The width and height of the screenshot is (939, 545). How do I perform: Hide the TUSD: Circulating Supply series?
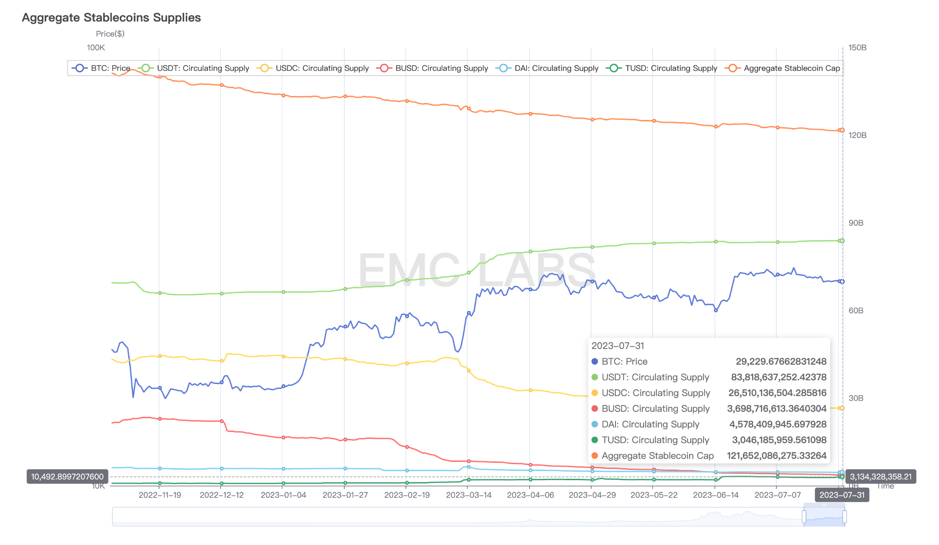[614, 68]
